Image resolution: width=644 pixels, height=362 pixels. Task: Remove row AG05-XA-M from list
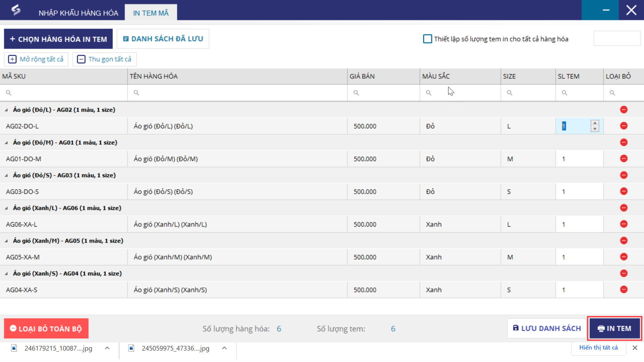(624, 257)
